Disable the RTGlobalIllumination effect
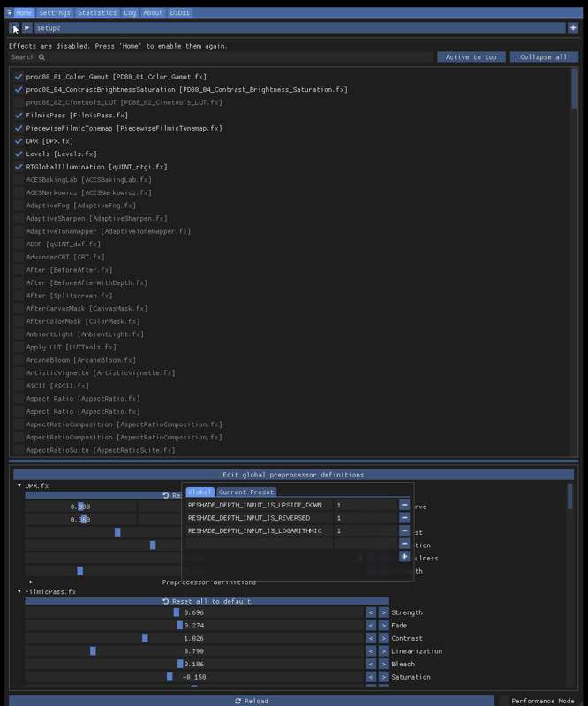588x706 pixels. pyautogui.click(x=19, y=167)
